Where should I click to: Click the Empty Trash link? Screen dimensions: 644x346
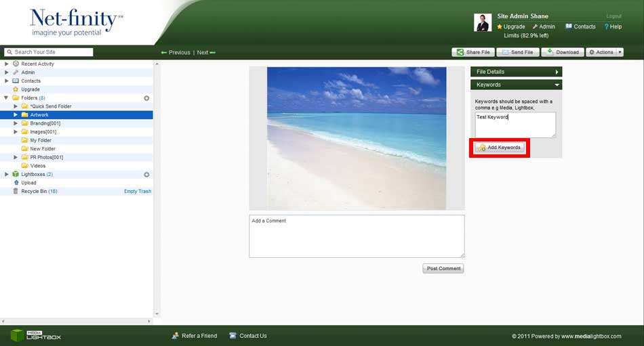pyautogui.click(x=138, y=192)
